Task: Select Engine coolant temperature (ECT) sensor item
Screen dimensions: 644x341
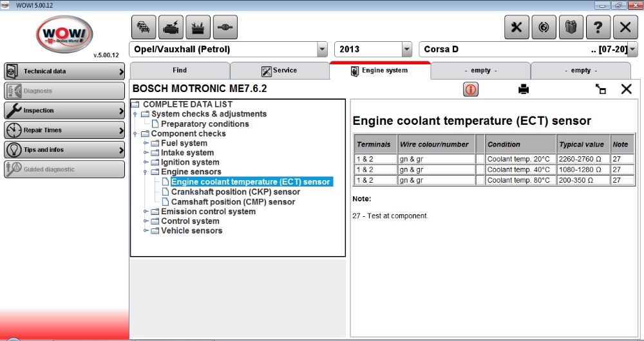Action: pos(251,182)
